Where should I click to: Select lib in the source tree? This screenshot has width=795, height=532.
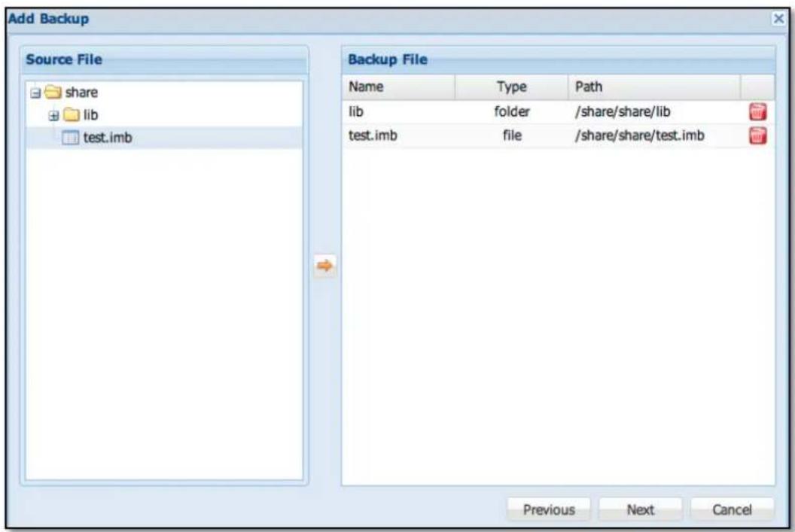pos(90,115)
